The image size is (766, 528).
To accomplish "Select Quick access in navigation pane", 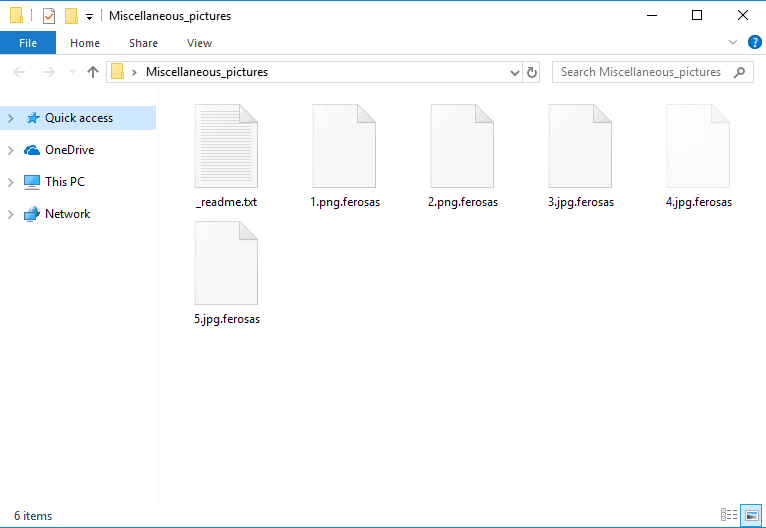I will coord(79,118).
